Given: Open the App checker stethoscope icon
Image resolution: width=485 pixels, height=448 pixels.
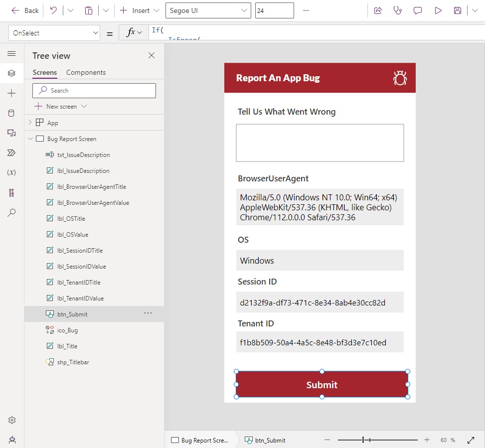Looking at the screenshot, I should pyautogui.click(x=397, y=10).
